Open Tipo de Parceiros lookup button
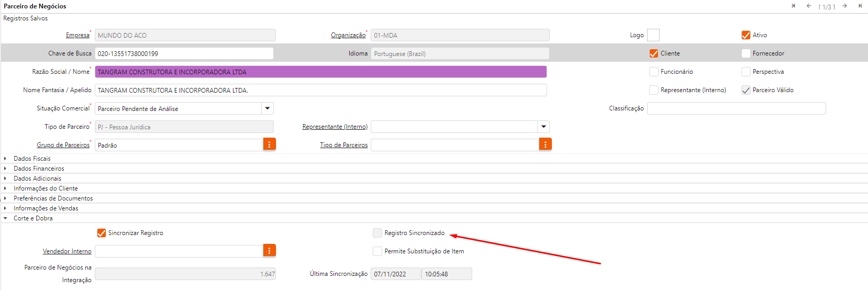 (545, 144)
